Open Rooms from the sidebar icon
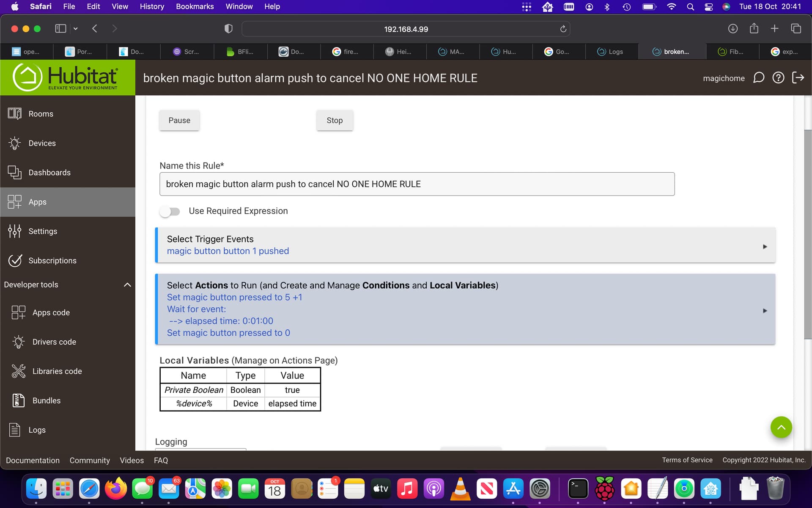 (14, 113)
